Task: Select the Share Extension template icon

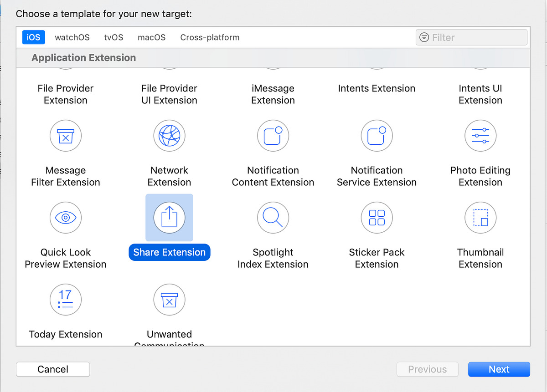Action: click(169, 218)
